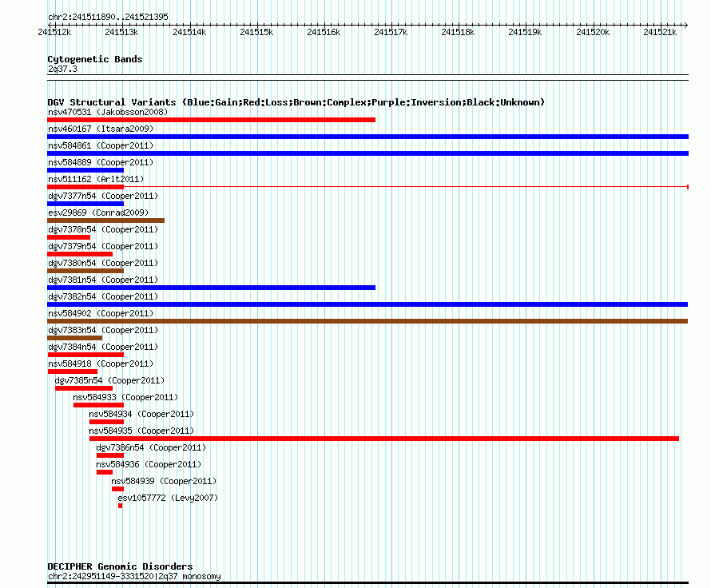Click full-width brown bar under nsv584902
This screenshot has width=711, height=588.
tap(367, 321)
